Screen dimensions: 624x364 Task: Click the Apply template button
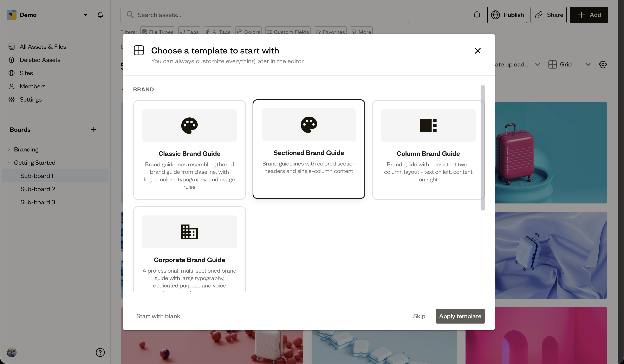[460, 316]
